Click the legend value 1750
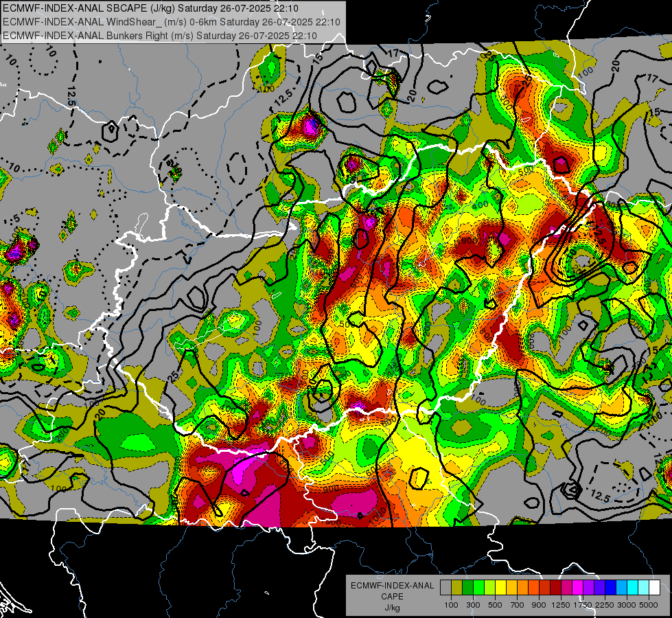672x618 pixels. (583, 605)
